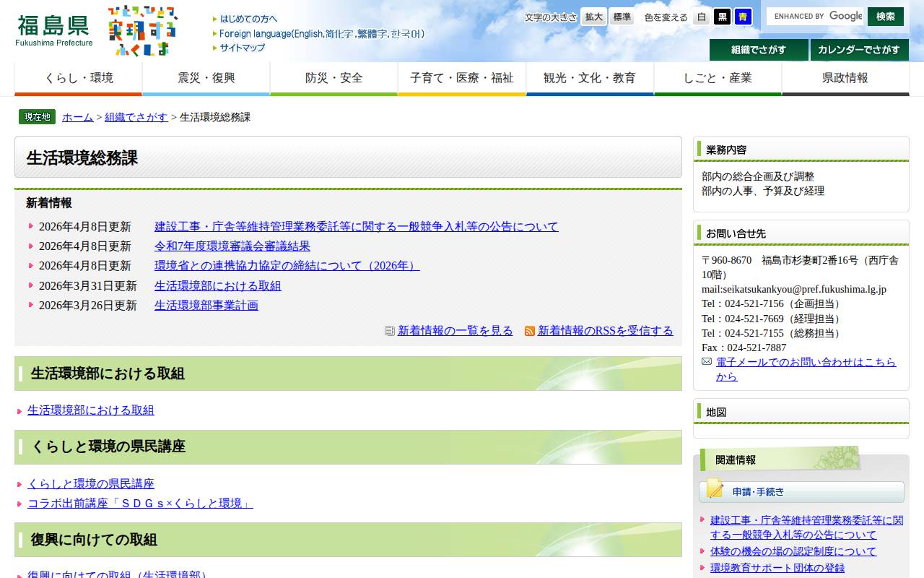This screenshot has width=924, height=578.
Task: Open コラボ出前講座「SDGs×くらしと環境」 link
Action: [140, 503]
